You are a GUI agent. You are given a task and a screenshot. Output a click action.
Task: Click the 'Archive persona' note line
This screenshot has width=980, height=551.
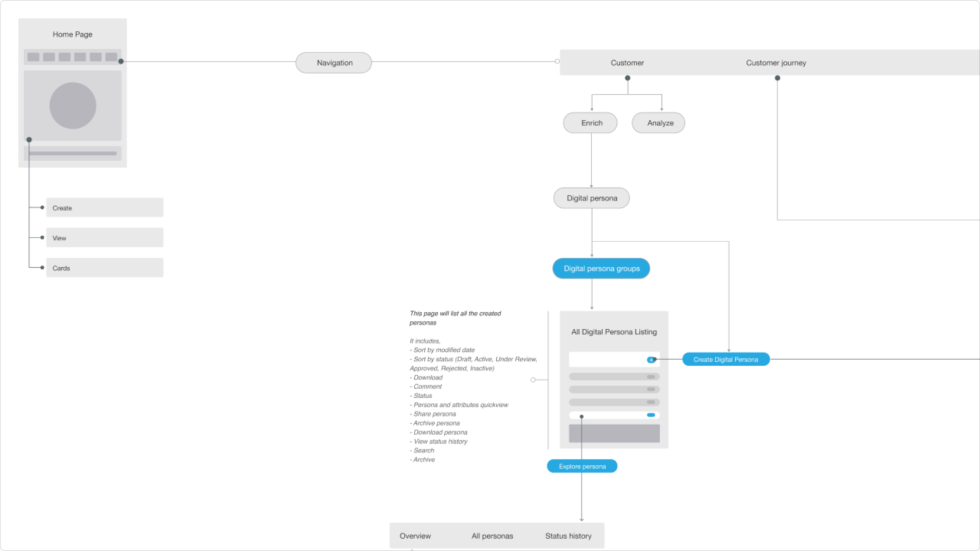click(x=434, y=423)
